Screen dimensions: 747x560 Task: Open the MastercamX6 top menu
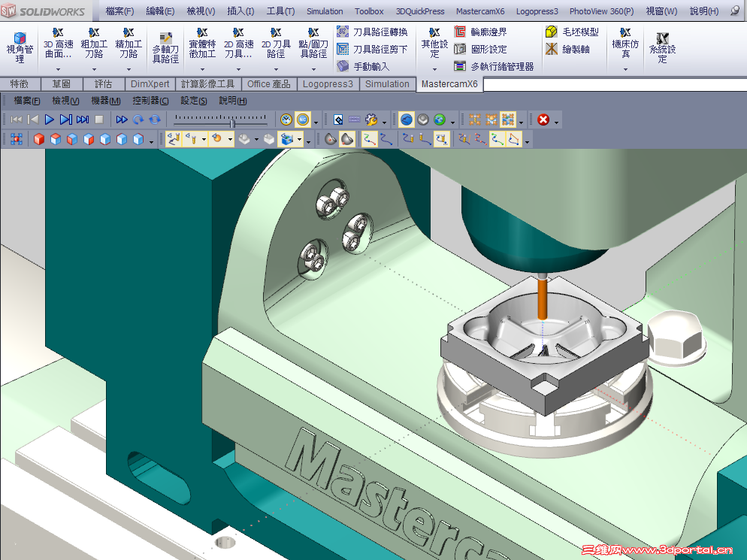(x=480, y=11)
